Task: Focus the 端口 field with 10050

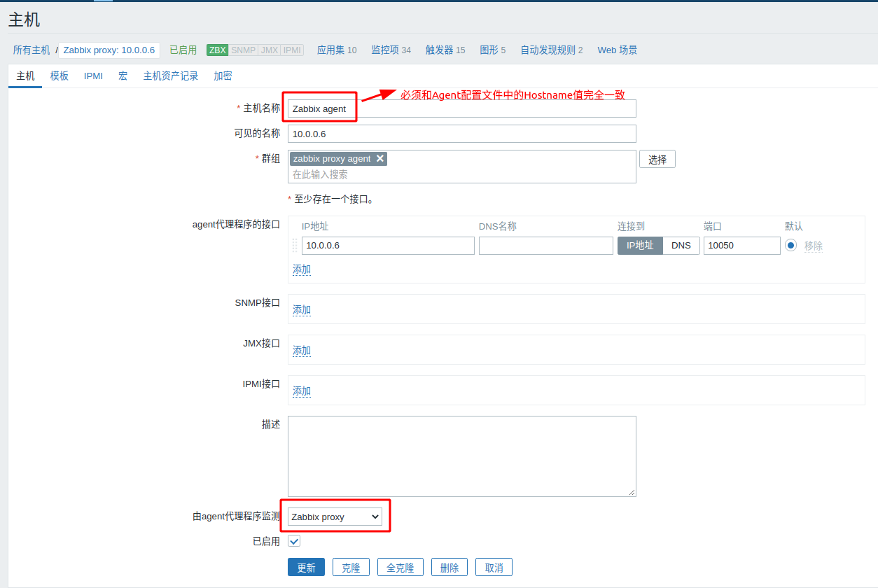Action: coord(742,246)
